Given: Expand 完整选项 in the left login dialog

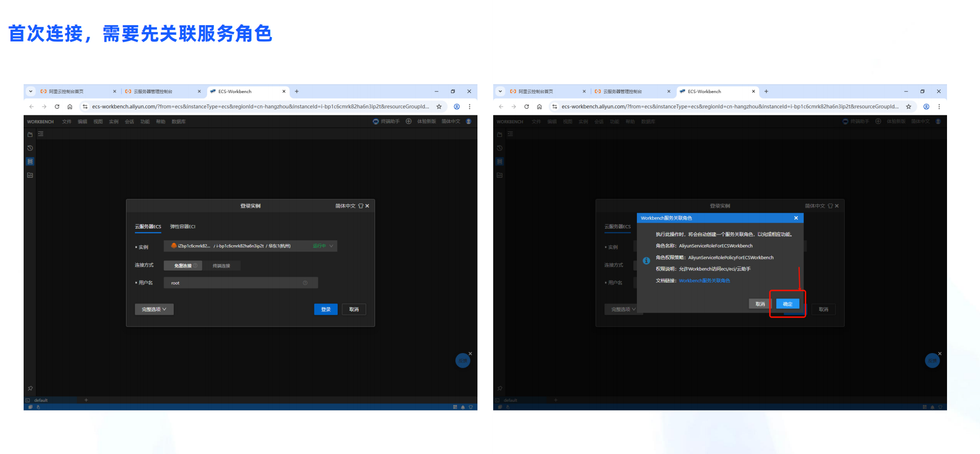Looking at the screenshot, I should click(154, 309).
